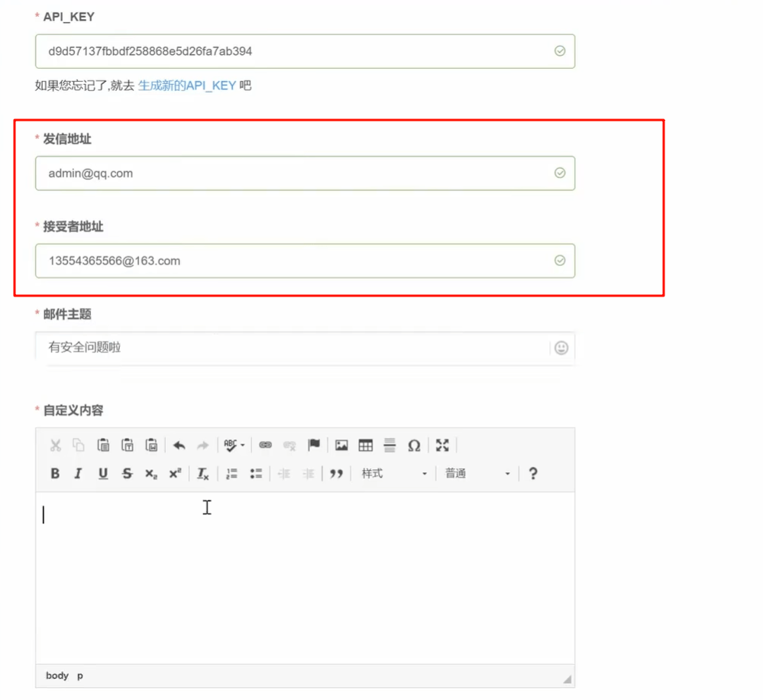Focus the 接受者地址 recipient address field
Viewport: 763px width, 700px height.
tap(305, 261)
